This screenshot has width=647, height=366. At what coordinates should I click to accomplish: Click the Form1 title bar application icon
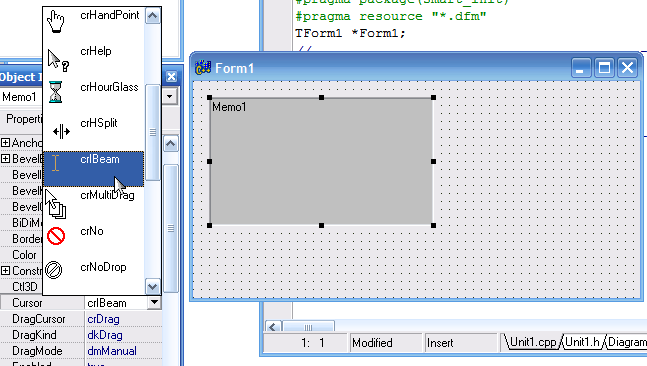tap(203, 68)
